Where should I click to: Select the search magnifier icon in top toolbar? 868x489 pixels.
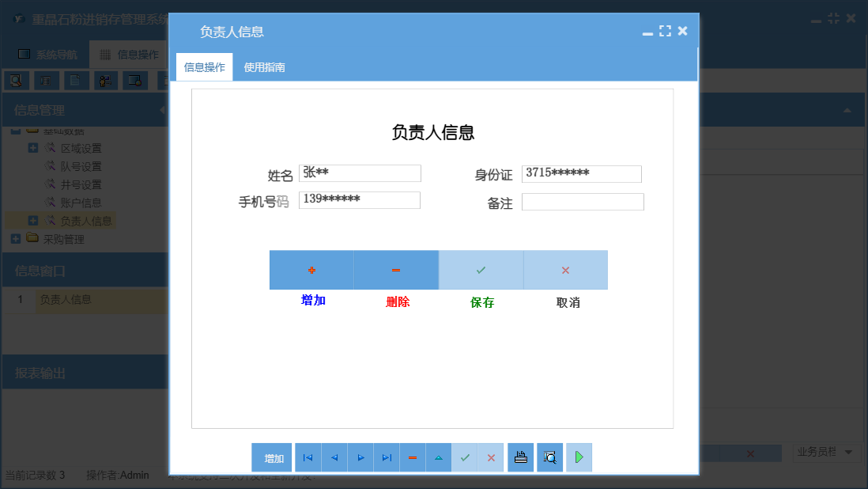[x=17, y=80]
